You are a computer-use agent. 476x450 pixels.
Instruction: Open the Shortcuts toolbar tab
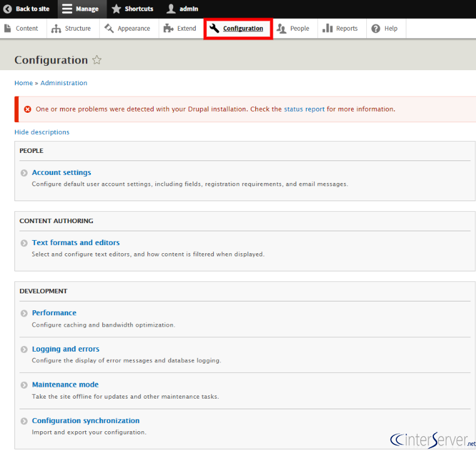click(134, 9)
